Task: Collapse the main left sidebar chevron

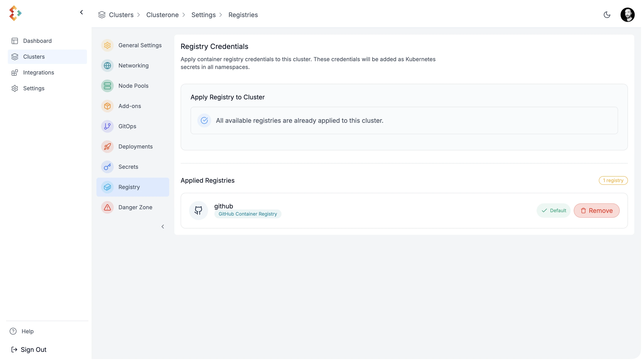Action: pos(81,12)
